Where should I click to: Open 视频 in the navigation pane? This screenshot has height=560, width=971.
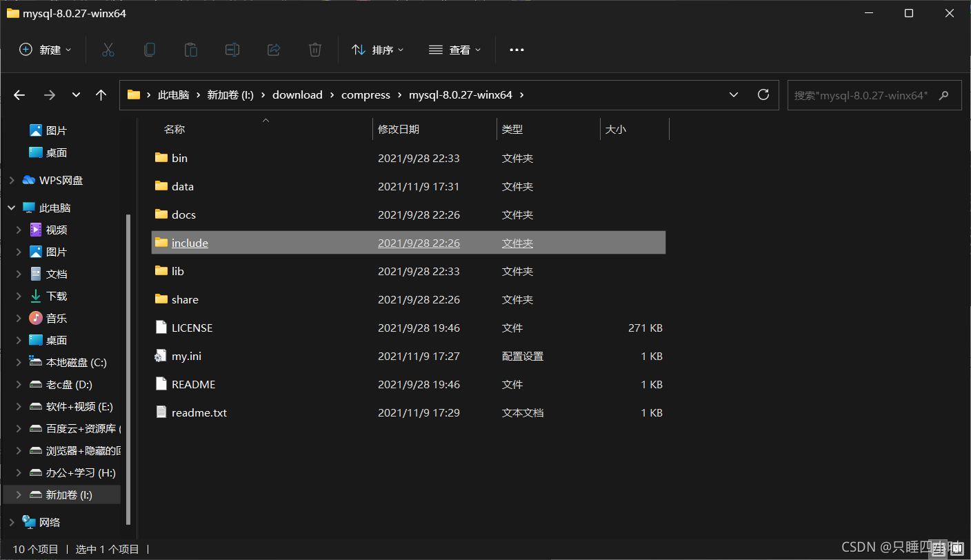(x=48, y=230)
